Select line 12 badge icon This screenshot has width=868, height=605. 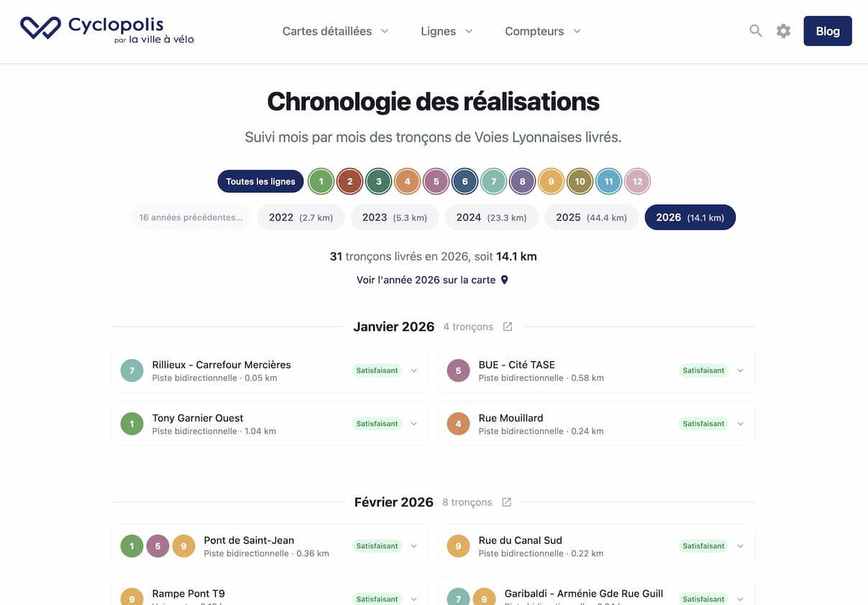click(637, 181)
